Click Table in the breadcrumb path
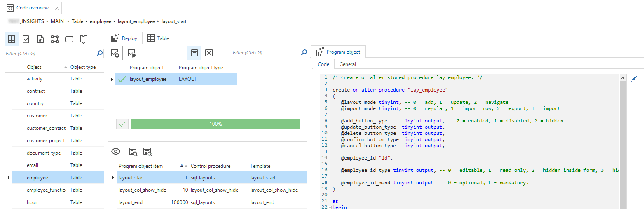 (77, 21)
